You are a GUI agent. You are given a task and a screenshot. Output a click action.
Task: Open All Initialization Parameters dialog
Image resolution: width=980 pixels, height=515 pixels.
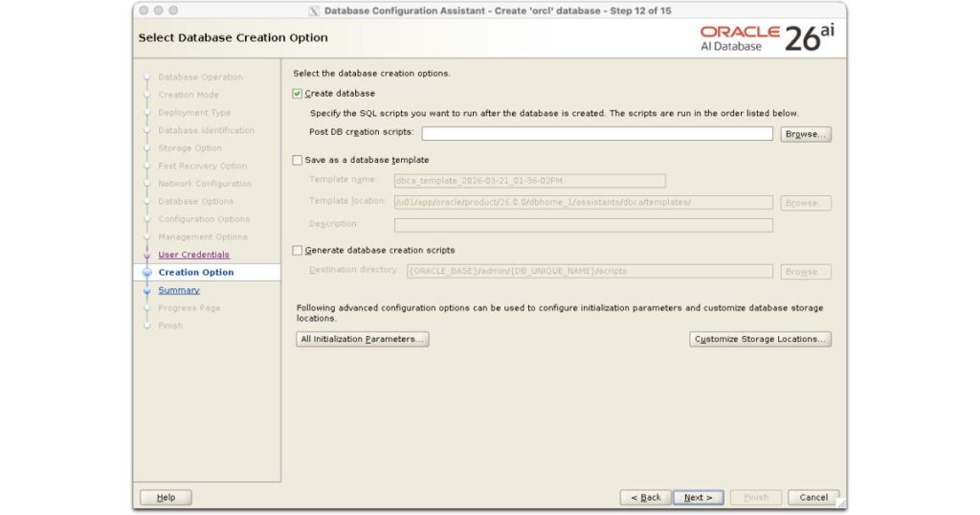coord(363,339)
